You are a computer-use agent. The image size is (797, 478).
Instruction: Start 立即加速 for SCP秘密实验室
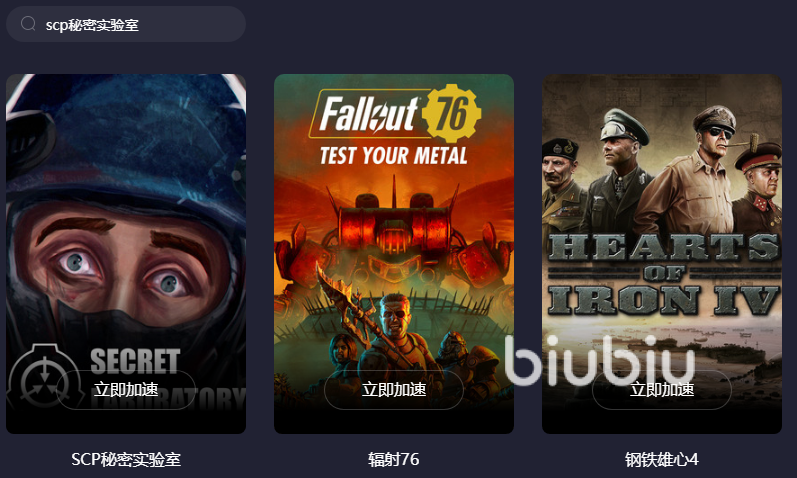[x=126, y=390]
